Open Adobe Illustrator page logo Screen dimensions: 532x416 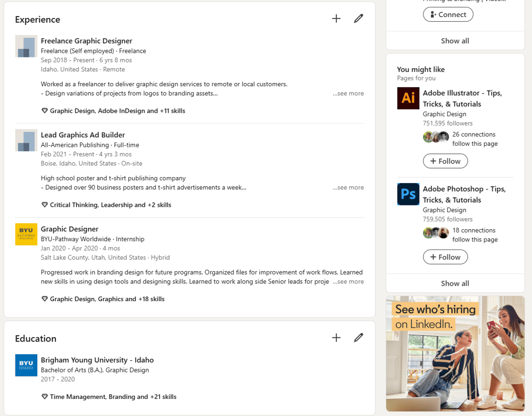pyautogui.click(x=408, y=98)
